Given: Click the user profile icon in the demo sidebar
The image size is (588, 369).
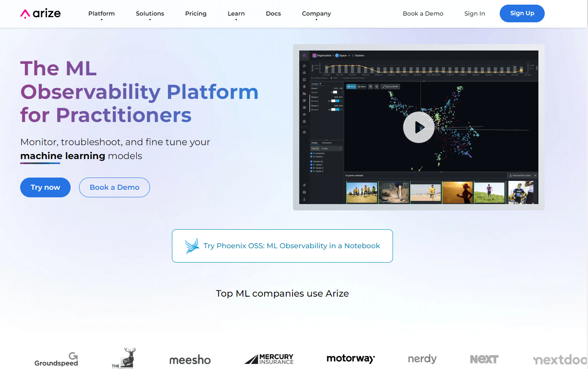Looking at the screenshot, I should pyautogui.click(x=304, y=199).
